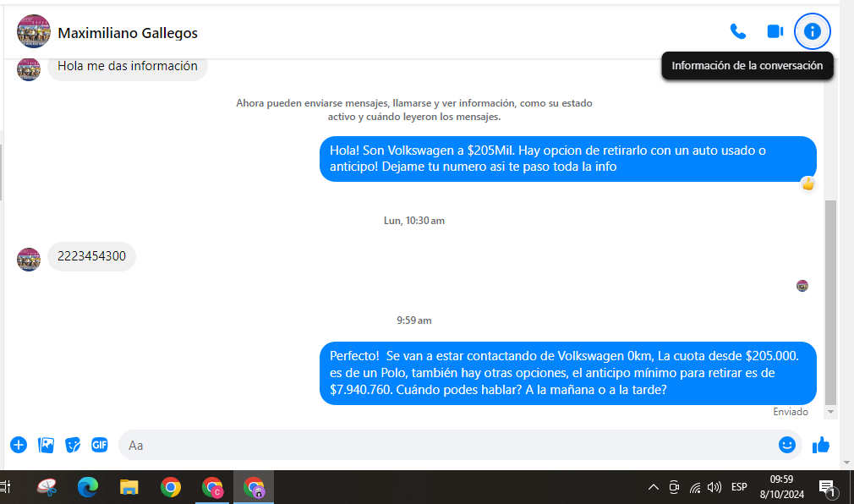Launch Microsoft Edge from taskbar

coord(87,486)
